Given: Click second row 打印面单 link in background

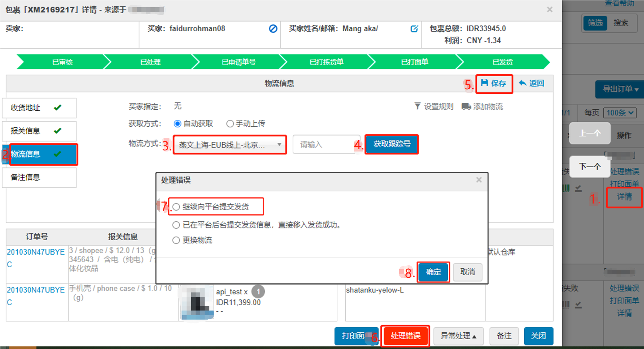Looking at the screenshot, I should [624, 300].
